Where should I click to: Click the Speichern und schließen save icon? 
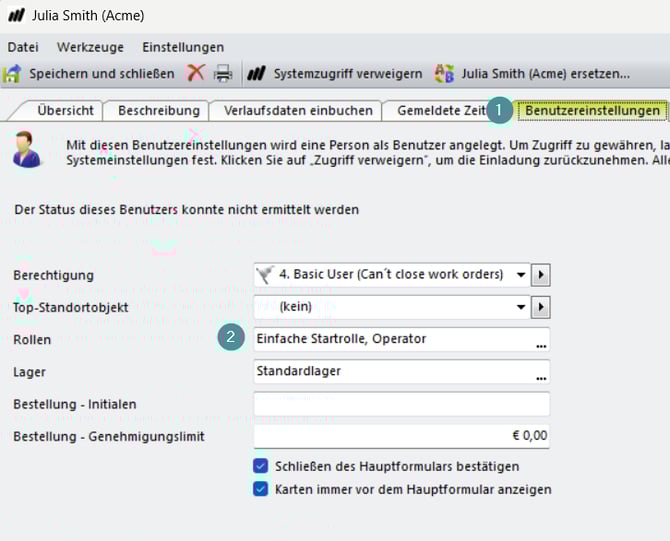pos(12,74)
